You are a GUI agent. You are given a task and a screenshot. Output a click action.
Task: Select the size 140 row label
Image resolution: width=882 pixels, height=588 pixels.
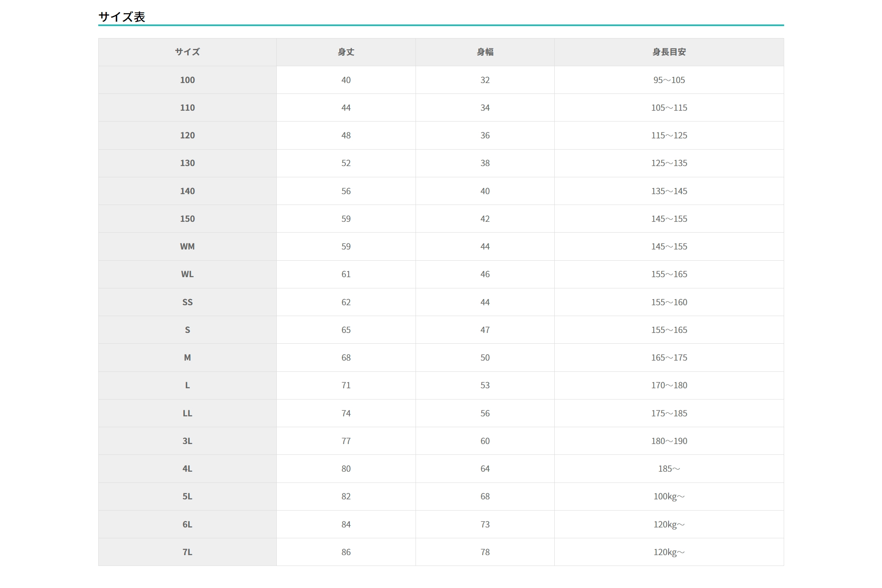187,191
